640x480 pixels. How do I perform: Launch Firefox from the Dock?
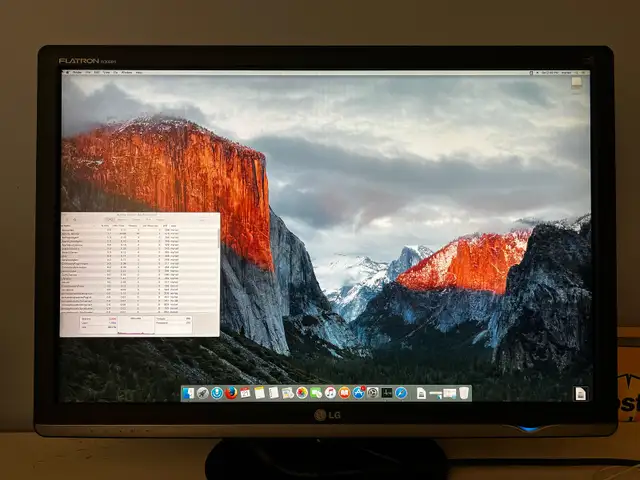coord(231,393)
